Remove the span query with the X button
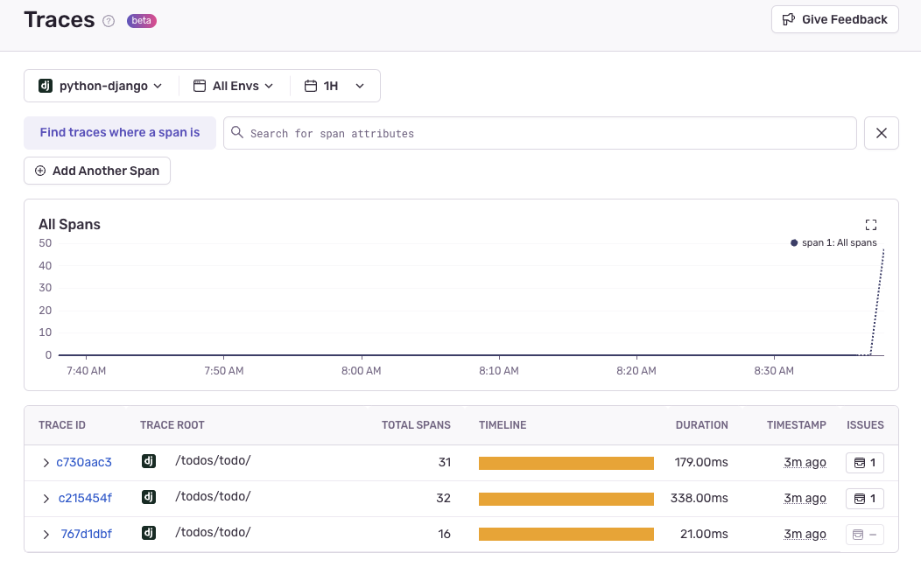This screenshot has width=921, height=588. point(881,133)
